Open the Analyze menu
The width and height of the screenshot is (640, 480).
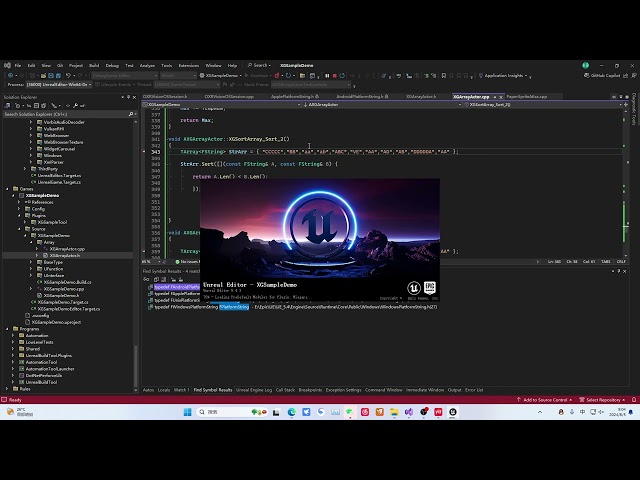pyautogui.click(x=147, y=65)
